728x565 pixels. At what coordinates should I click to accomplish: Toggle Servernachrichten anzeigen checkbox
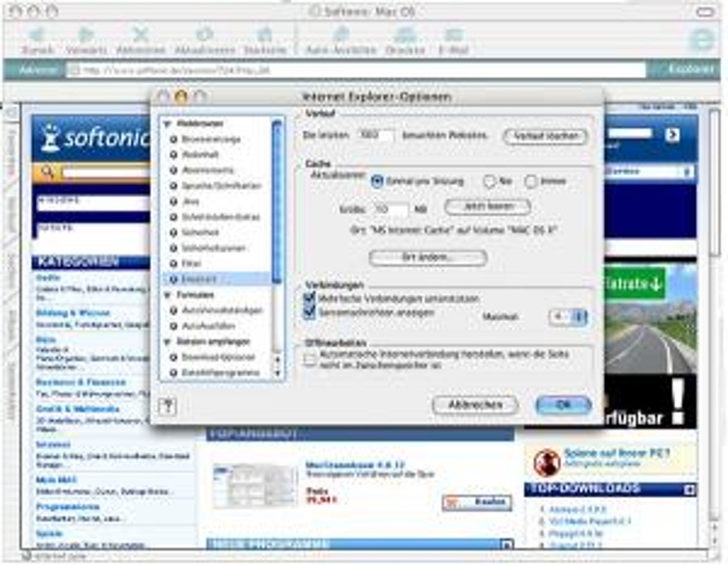click(309, 312)
